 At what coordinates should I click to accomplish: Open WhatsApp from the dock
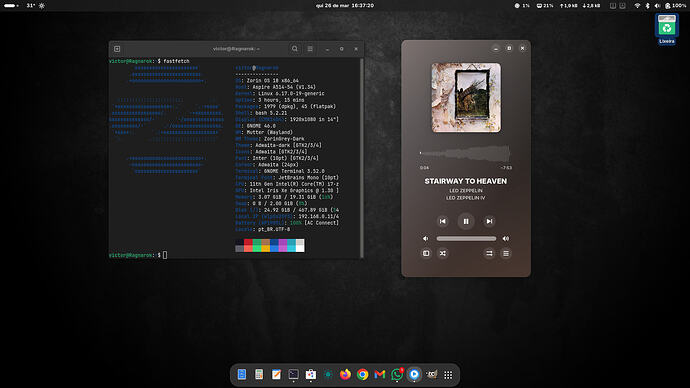[x=397, y=374]
